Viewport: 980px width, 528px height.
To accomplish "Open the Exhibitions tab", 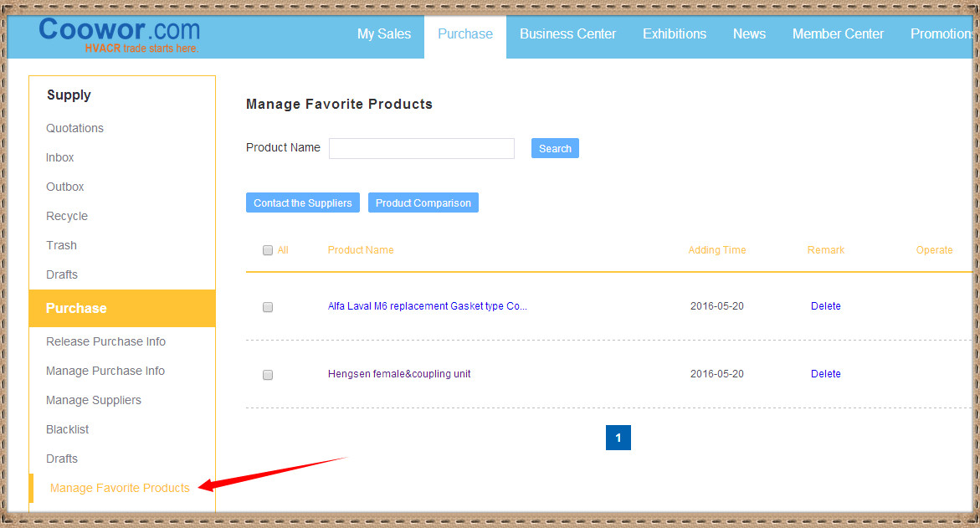I will point(674,34).
